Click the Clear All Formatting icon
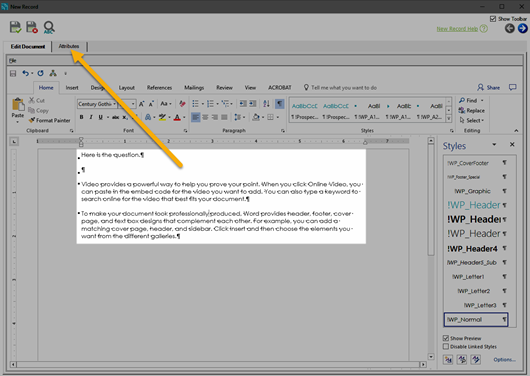The width and height of the screenshot is (530, 376). click(182, 103)
